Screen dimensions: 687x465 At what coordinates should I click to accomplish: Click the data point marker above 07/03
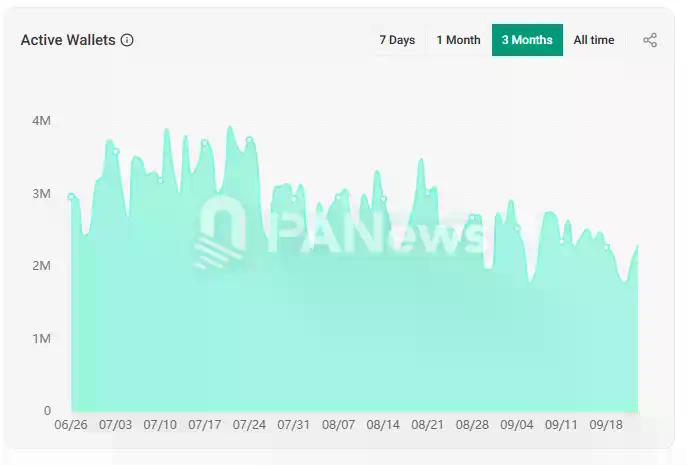click(116, 152)
